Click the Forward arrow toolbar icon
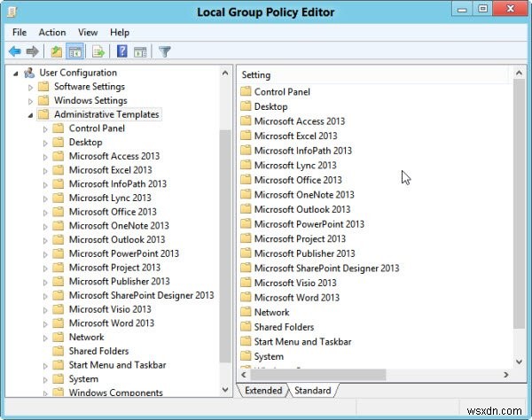532x420 pixels. (x=33, y=51)
